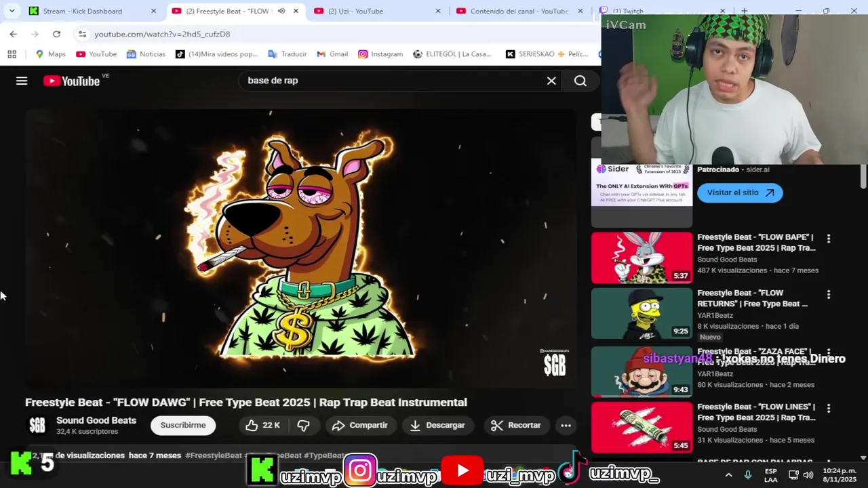Image resolution: width=868 pixels, height=488 pixels.
Task: Open the Noticias bookmark
Action: (145, 54)
